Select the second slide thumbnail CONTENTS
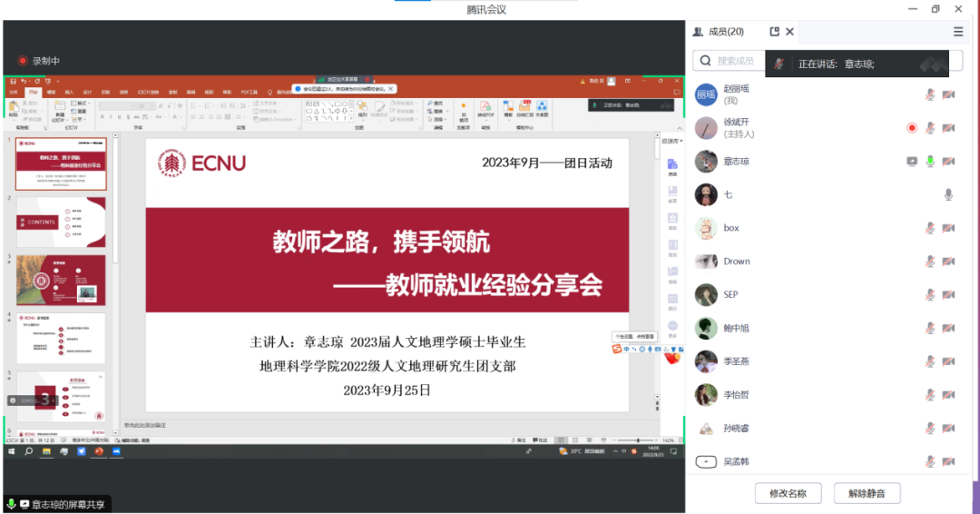The image size is (980, 514). click(61, 222)
